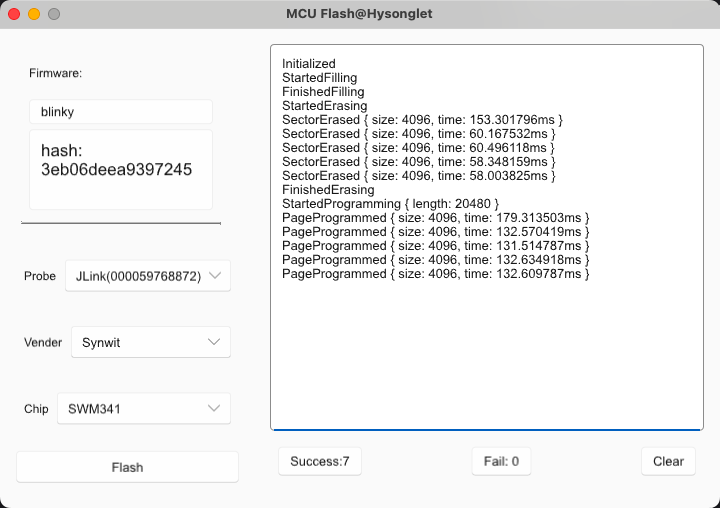This screenshot has height=508, width=720.
Task: Minimize the MCU Flash window
Action: point(34,15)
